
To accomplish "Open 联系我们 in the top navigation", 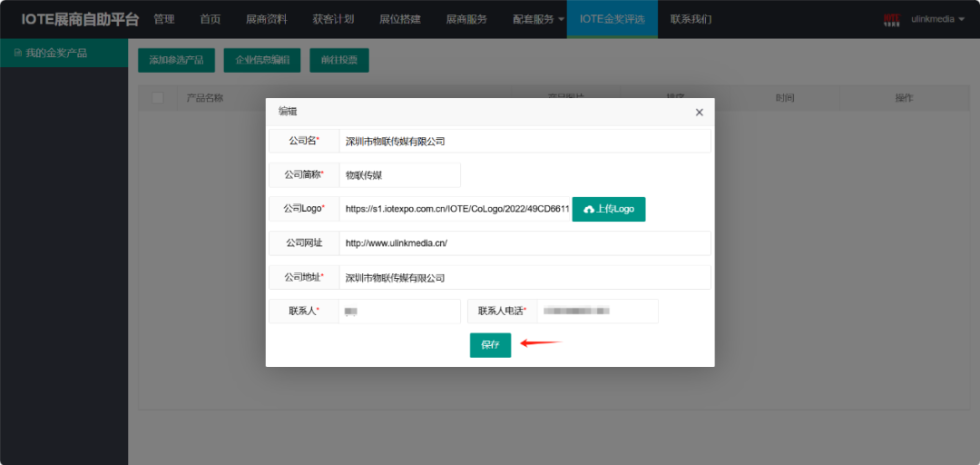I will (691, 19).
